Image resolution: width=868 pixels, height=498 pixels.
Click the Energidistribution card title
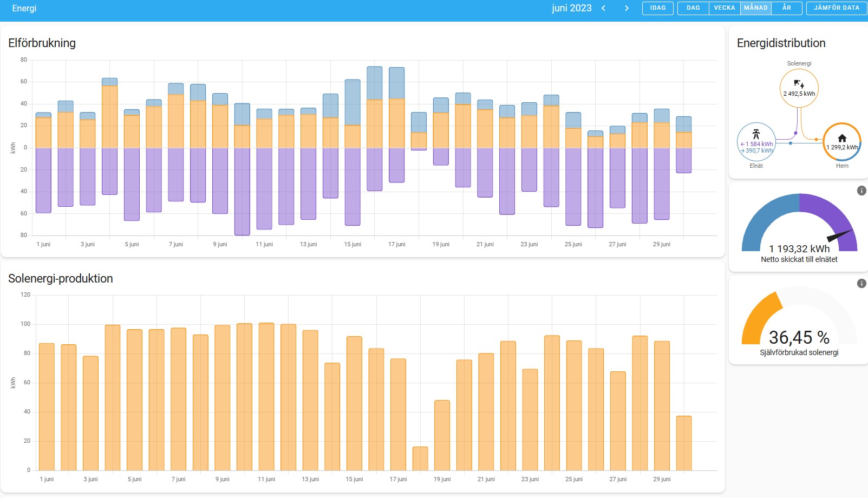[781, 43]
